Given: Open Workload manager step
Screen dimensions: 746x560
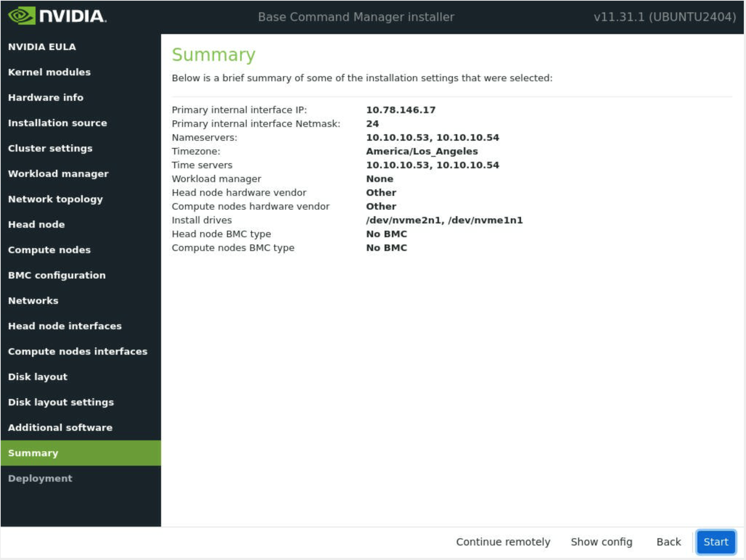Looking at the screenshot, I should click(58, 174).
